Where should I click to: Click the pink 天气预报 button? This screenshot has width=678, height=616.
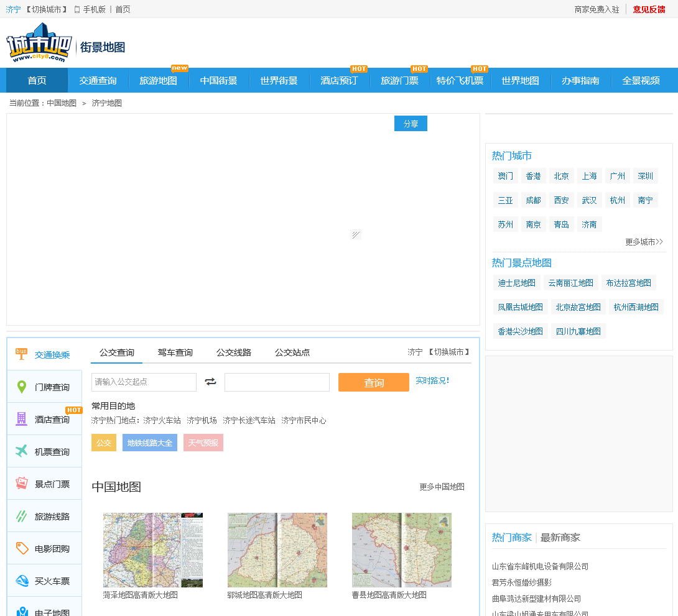(x=203, y=443)
